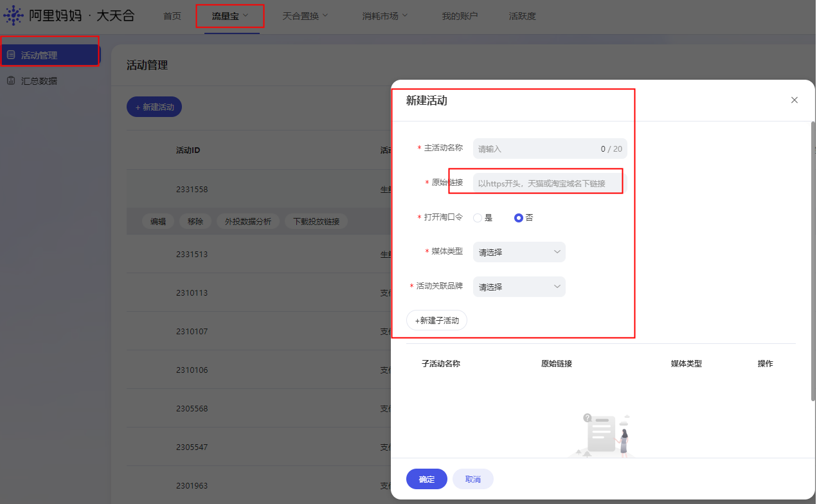This screenshot has width=817, height=504.
Task: Click activity ID 2301963
Action: tap(192, 485)
